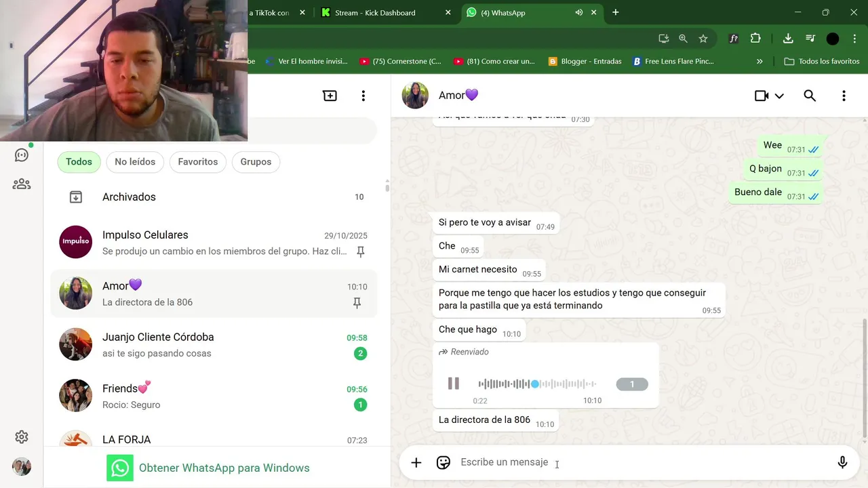
Task: Open the conversation three-dot menu
Action: tap(844, 96)
